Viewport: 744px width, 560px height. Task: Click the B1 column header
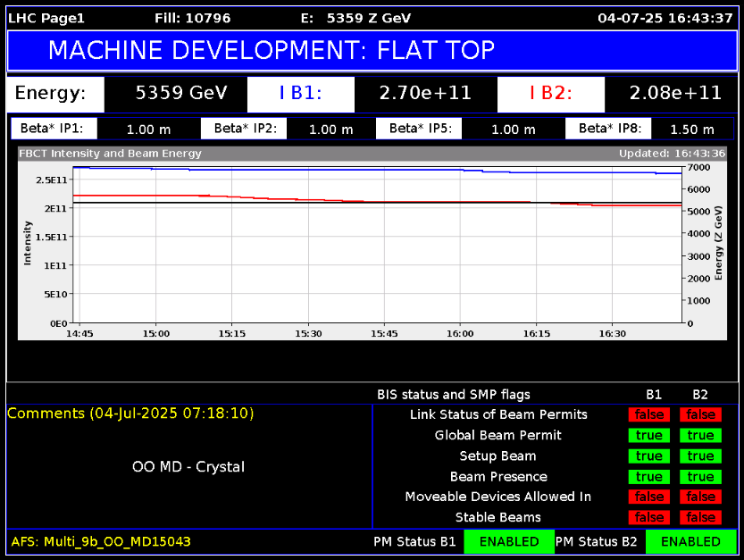coord(654,395)
